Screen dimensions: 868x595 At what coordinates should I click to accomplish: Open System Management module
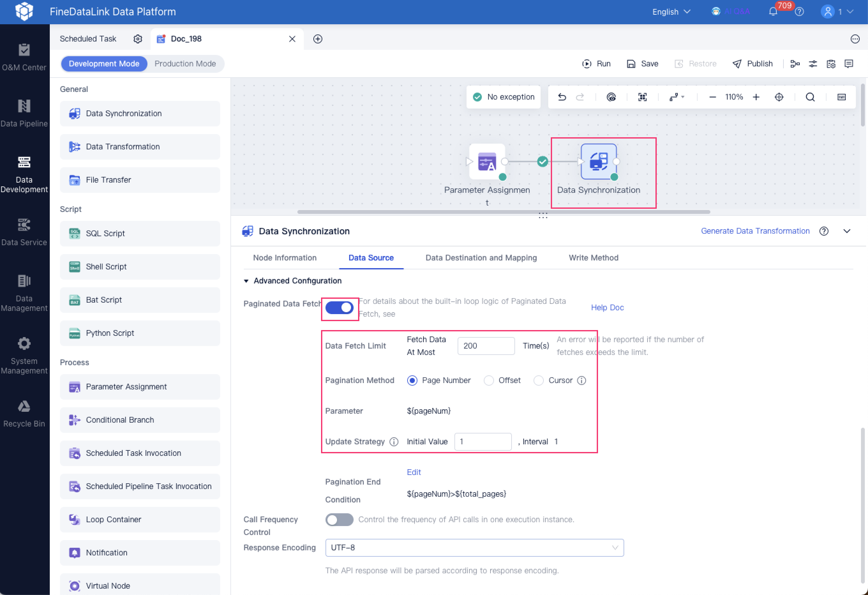coord(24,356)
